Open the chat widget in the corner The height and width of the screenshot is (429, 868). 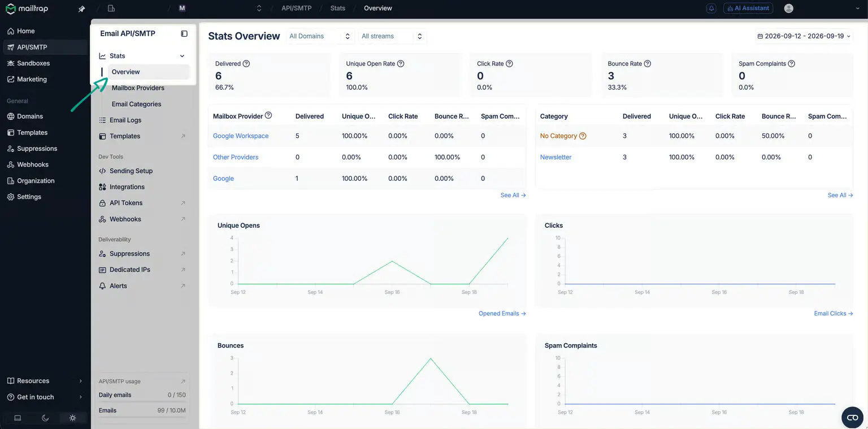coord(852,417)
